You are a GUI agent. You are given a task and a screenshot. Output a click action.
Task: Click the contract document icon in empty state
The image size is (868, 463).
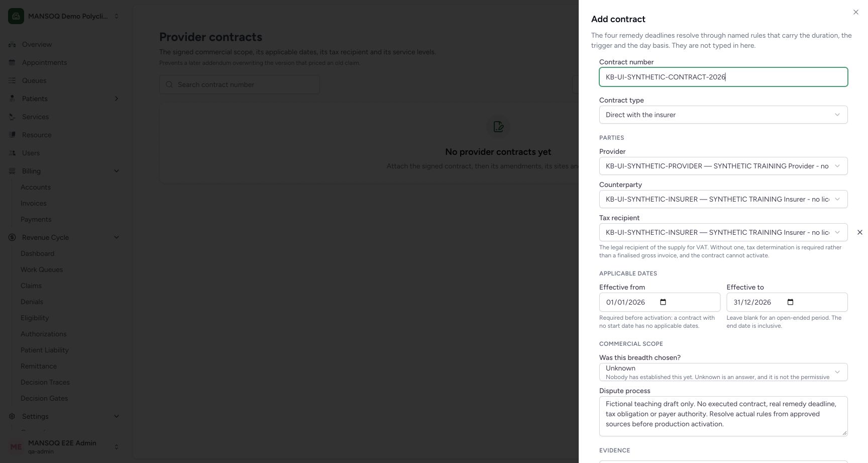(498, 127)
